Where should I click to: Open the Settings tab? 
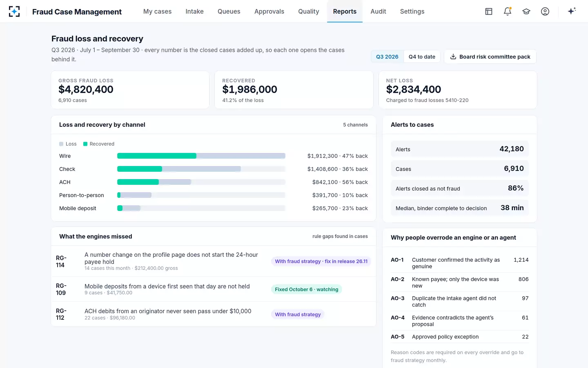click(412, 11)
